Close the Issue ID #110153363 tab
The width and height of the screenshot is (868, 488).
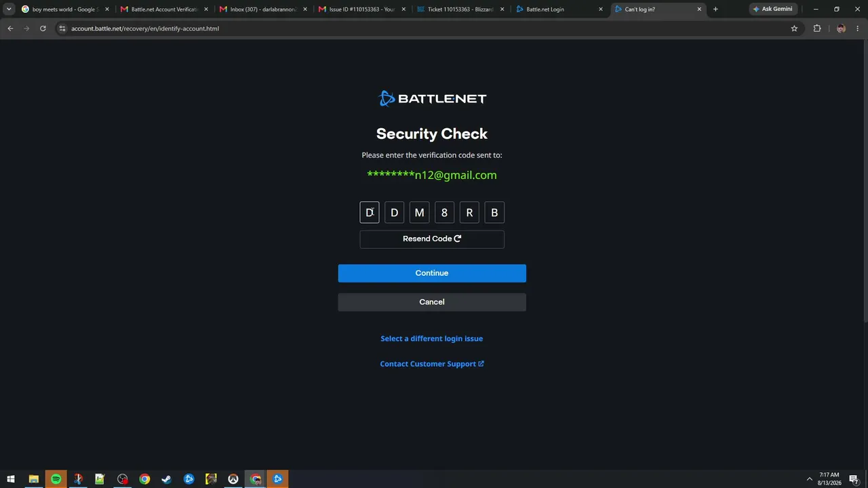point(404,9)
